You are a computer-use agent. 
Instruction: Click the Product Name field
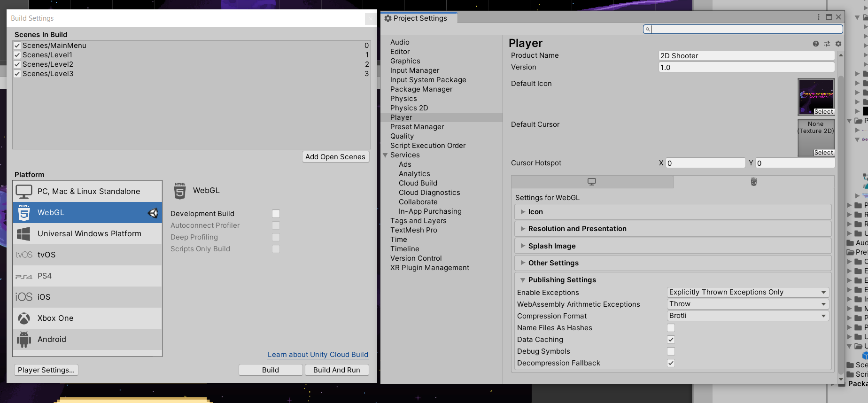(746, 55)
